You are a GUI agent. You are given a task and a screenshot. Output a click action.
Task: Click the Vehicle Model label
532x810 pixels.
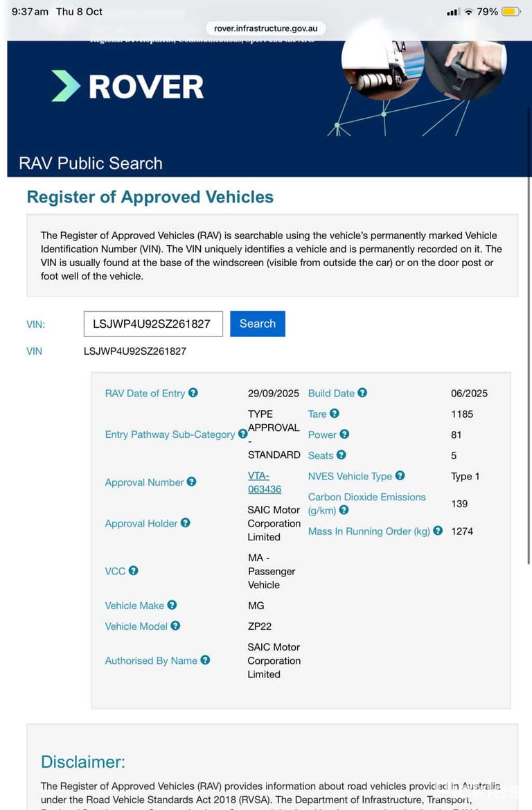pos(136,626)
